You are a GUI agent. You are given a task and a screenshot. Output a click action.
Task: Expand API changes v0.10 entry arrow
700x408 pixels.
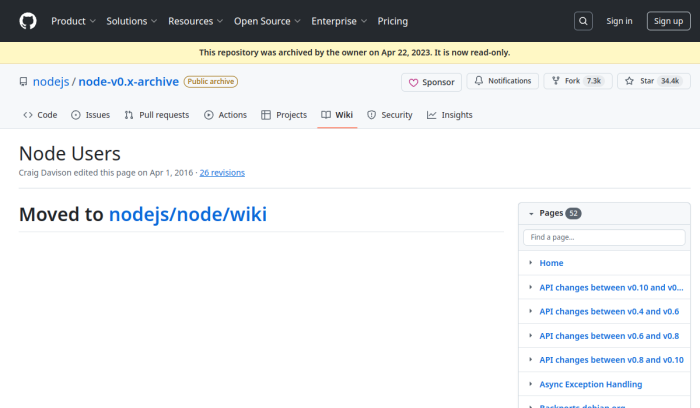point(530,287)
